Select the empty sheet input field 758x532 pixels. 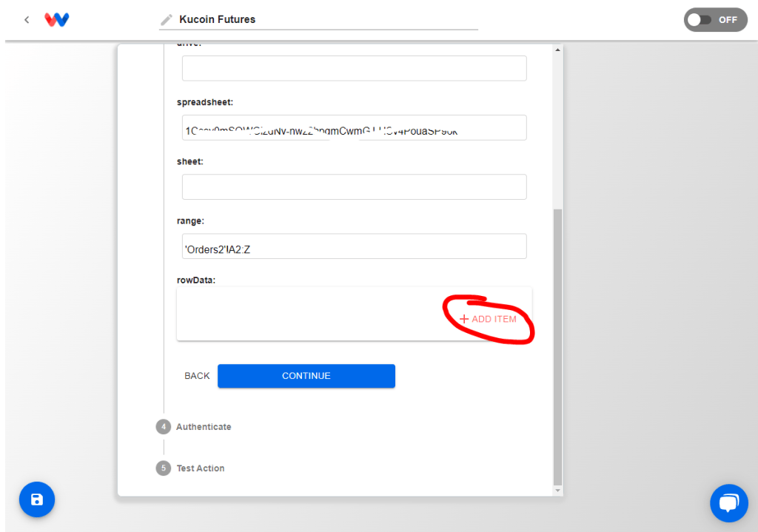(x=354, y=187)
